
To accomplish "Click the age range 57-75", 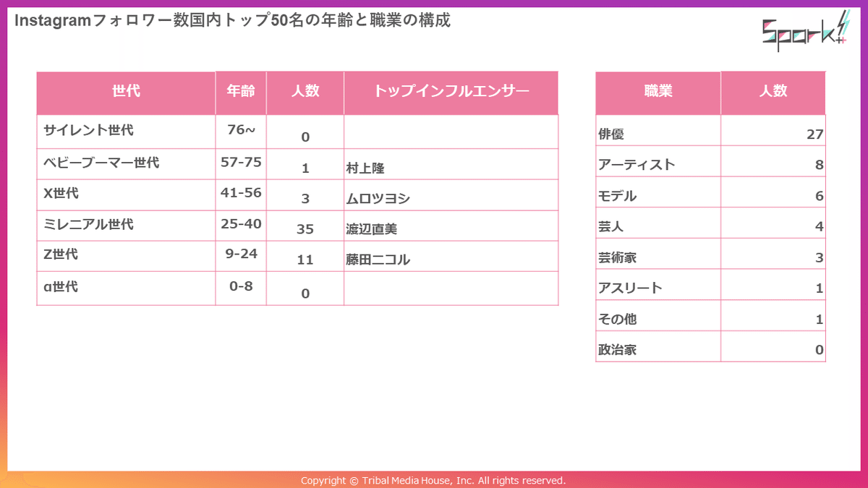I will [x=241, y=162].
